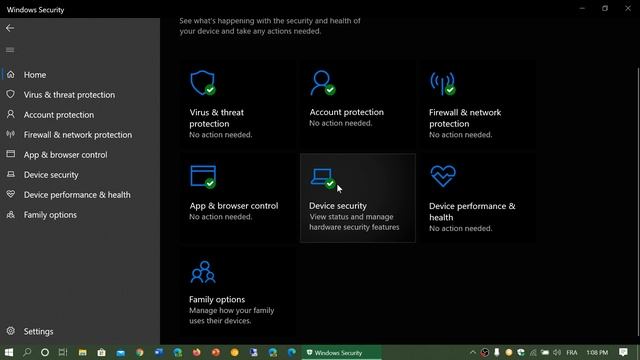Switch input language via FRA indicator
The width and height of the screenshot is (640, 360).
pyautogui.click(x=572, y=352)
